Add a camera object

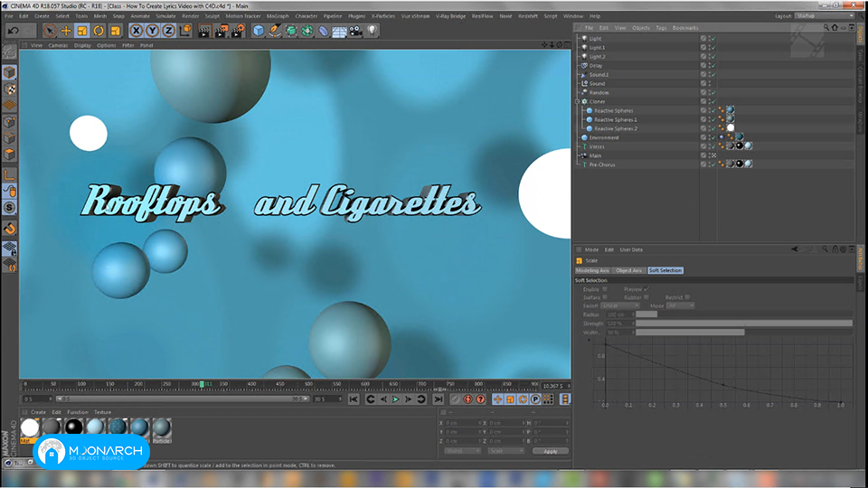point(355,31)
